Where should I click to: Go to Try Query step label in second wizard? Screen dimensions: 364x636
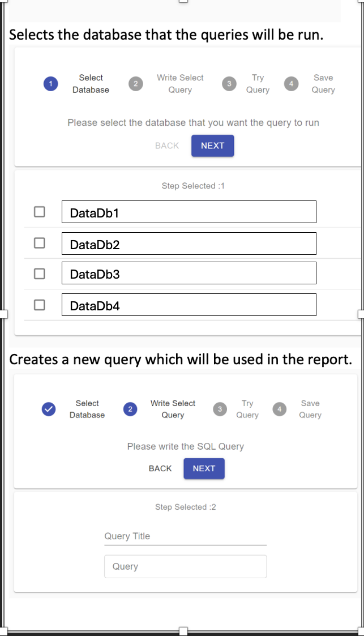[x=247, y=409]
